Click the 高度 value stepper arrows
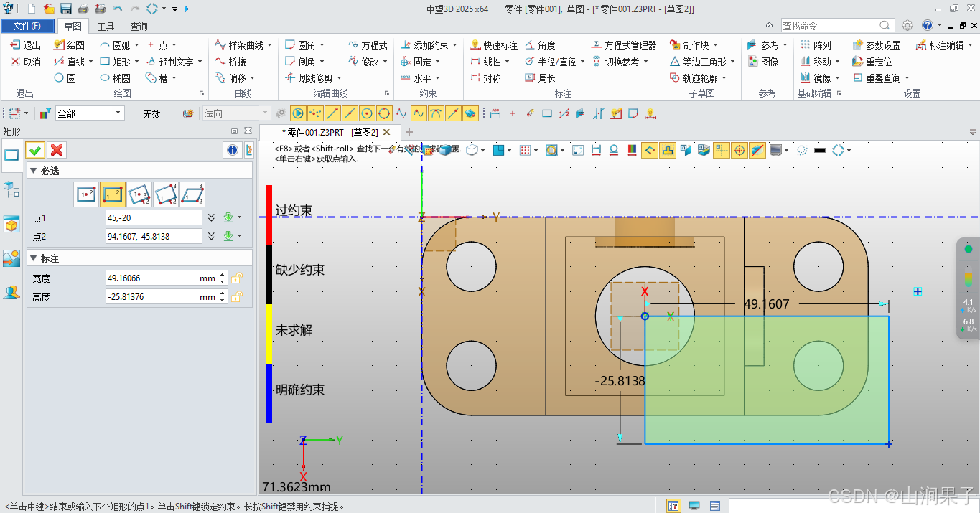The image size is (980, 513). (223, 297)
